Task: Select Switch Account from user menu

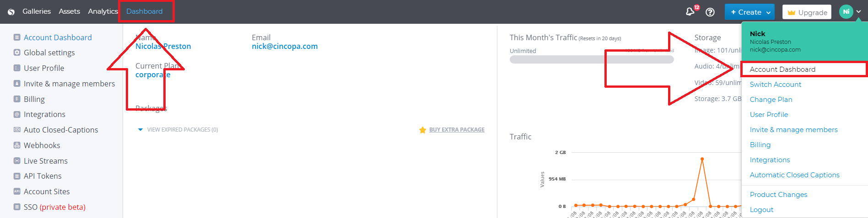Action: tap(775, 85)
